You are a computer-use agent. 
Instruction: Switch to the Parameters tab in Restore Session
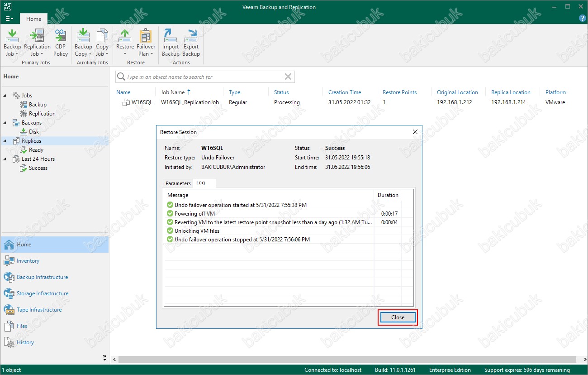coord(178,183)
